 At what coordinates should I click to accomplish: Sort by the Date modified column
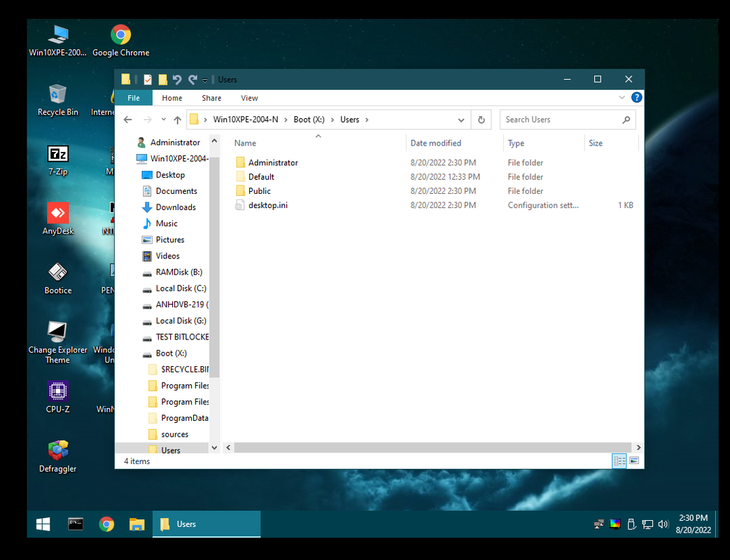pos(436,143)
